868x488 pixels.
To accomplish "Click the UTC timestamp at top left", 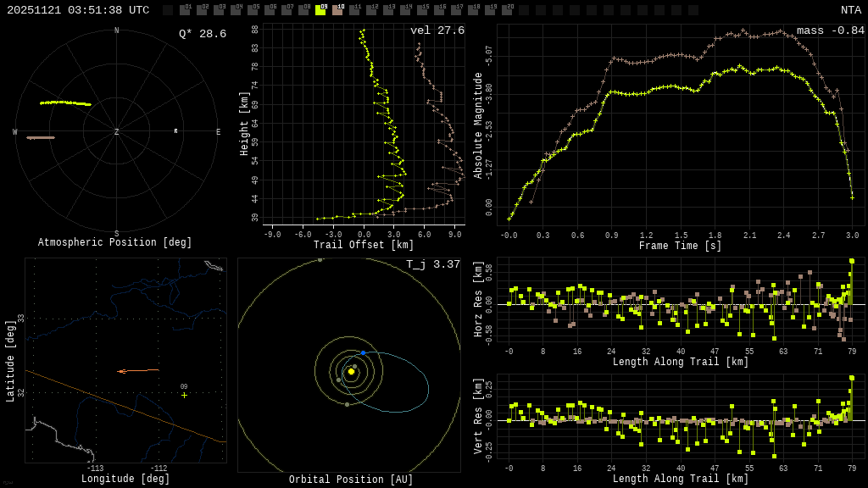I will (x=78, y=10).
